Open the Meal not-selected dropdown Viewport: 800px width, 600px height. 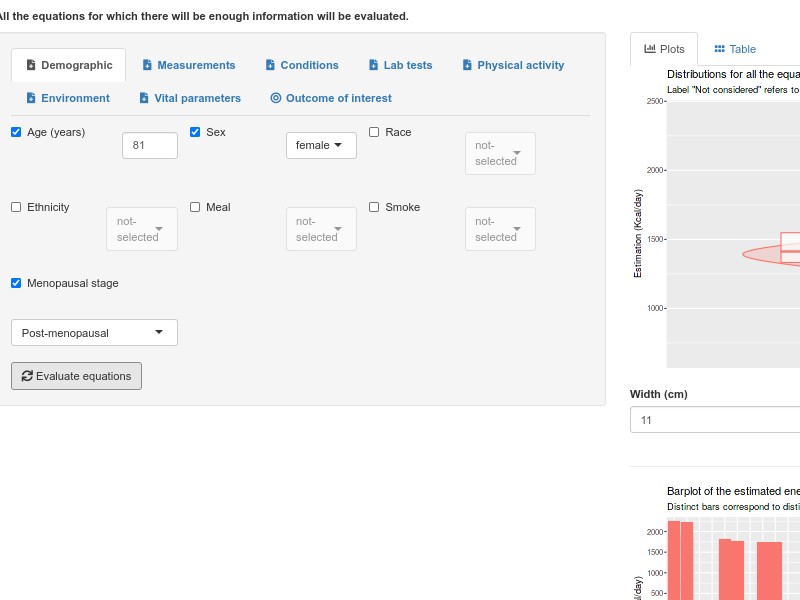(321, 229)
